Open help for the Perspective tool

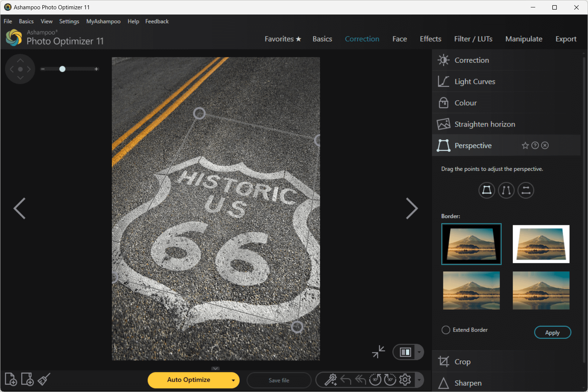(535, 146)
